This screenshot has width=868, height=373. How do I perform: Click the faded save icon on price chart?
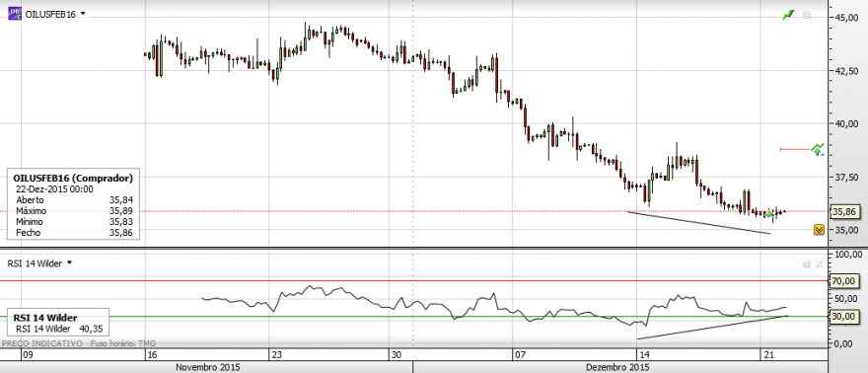pyautogui.click(x=807, y=15)
